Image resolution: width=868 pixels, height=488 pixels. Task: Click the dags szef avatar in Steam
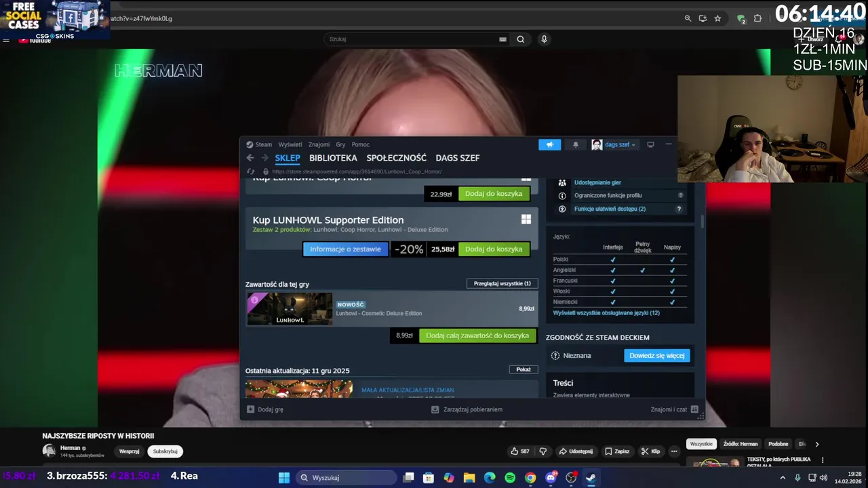pyautogui.click(x=597, y=144)
